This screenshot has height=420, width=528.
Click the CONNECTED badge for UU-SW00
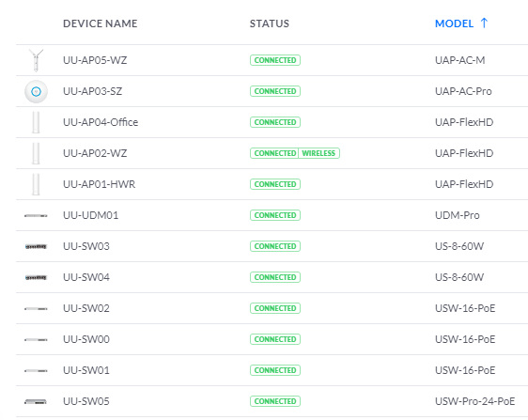275,339
